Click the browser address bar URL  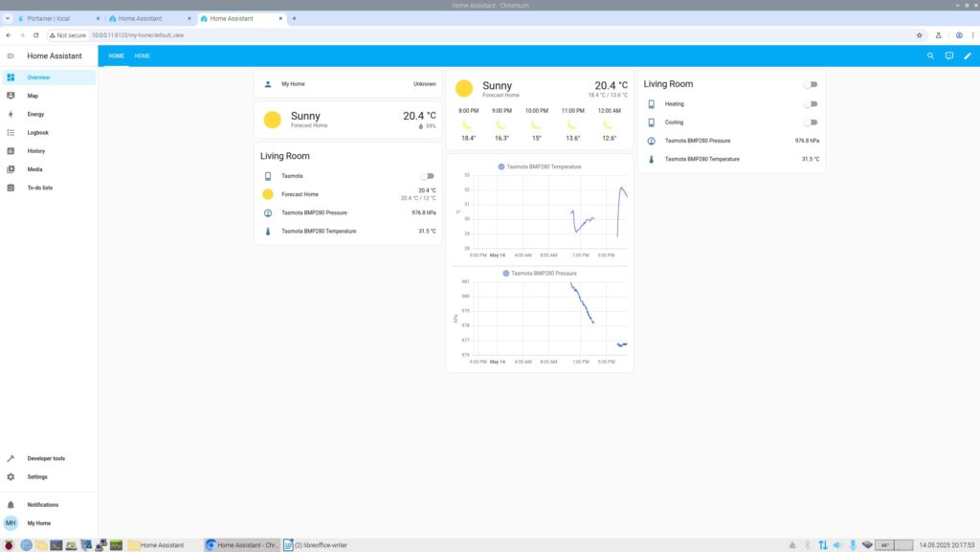pyautogui.click(x=138, y=35)
